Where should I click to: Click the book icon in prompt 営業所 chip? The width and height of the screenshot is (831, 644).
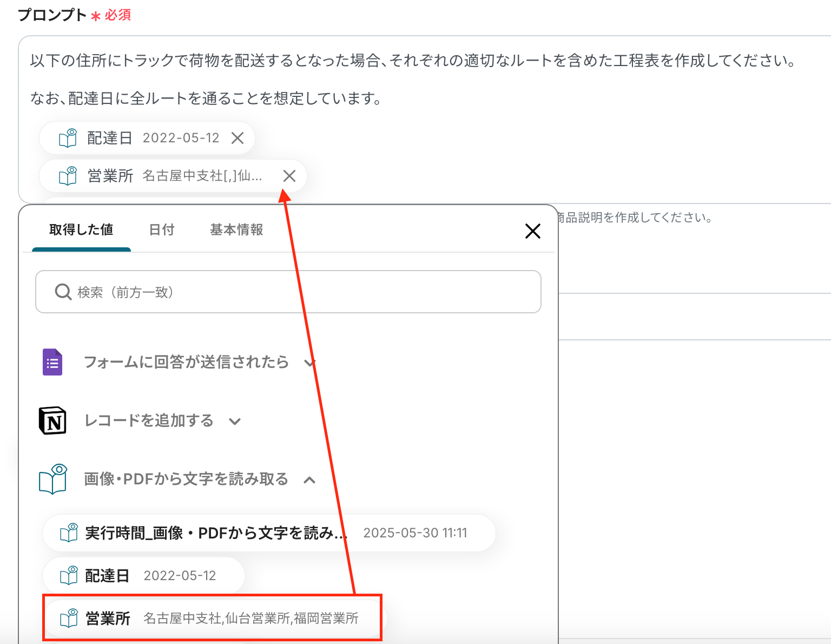(x=68, y=176)
